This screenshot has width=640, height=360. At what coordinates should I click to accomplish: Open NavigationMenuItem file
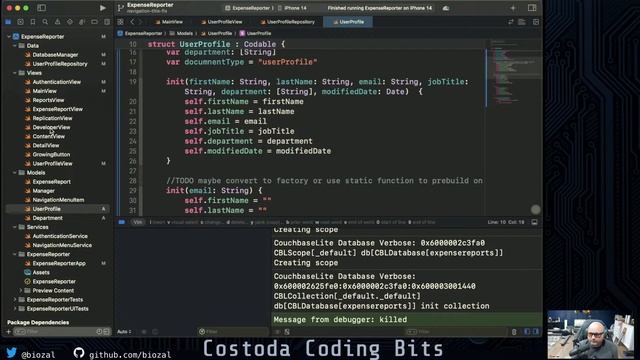pos(58,200)
